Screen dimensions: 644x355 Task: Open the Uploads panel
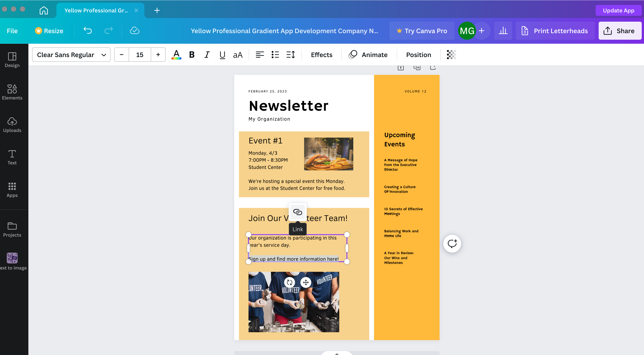click(12, 124)
